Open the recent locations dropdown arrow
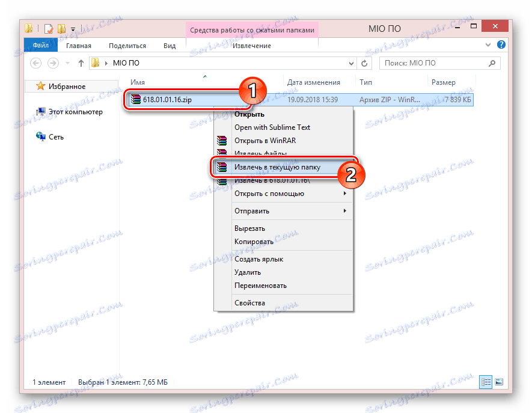Viewport: 532px width, 413px height. pos(67,63)
